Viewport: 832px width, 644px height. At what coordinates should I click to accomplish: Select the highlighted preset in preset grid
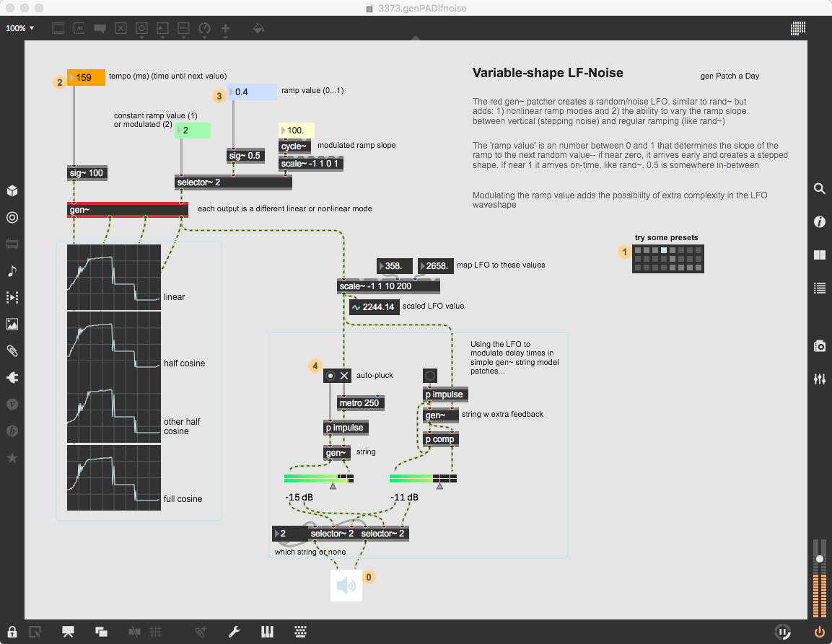664,250
